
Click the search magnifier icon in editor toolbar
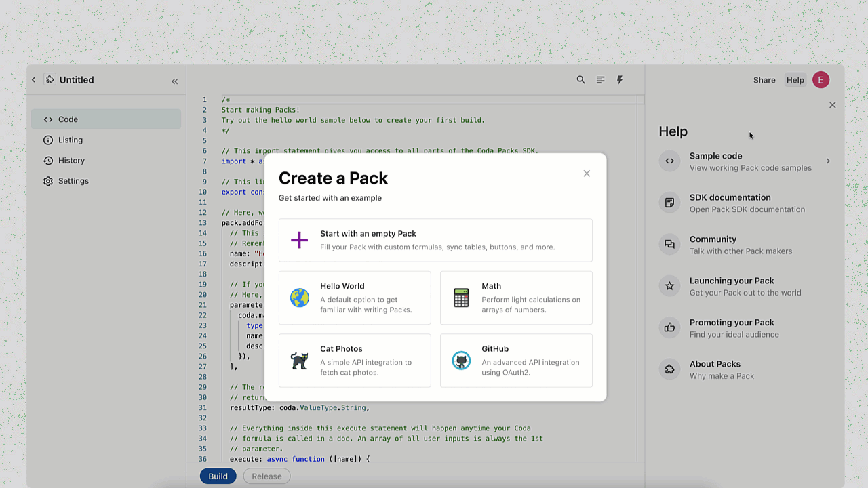580,80
